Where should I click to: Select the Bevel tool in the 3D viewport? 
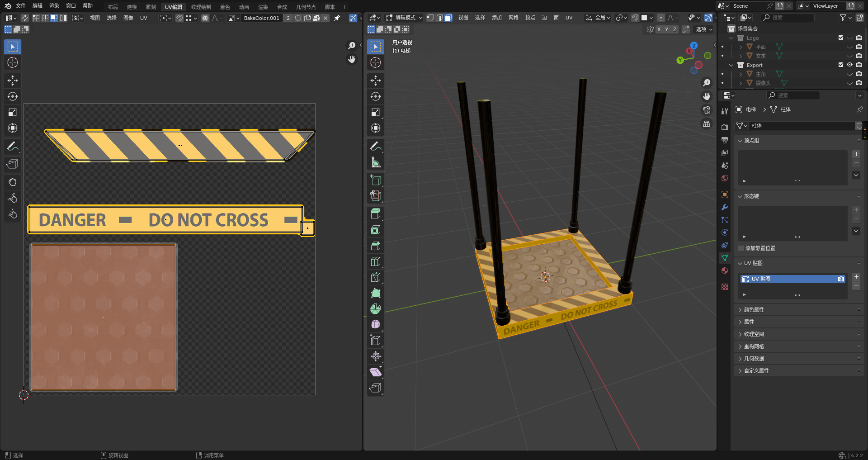[376, 246]
